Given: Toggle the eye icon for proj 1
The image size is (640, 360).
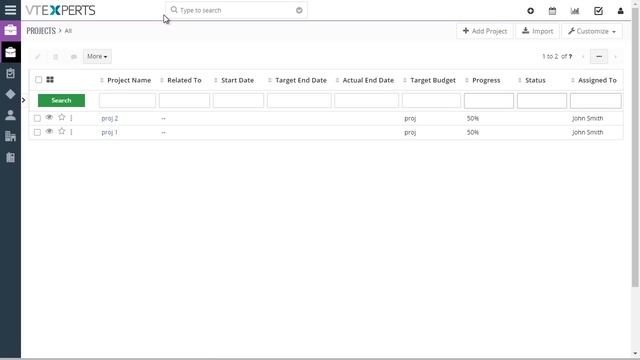Looking at the screenshot, I should pyautogui.click(x=49, y=131).
